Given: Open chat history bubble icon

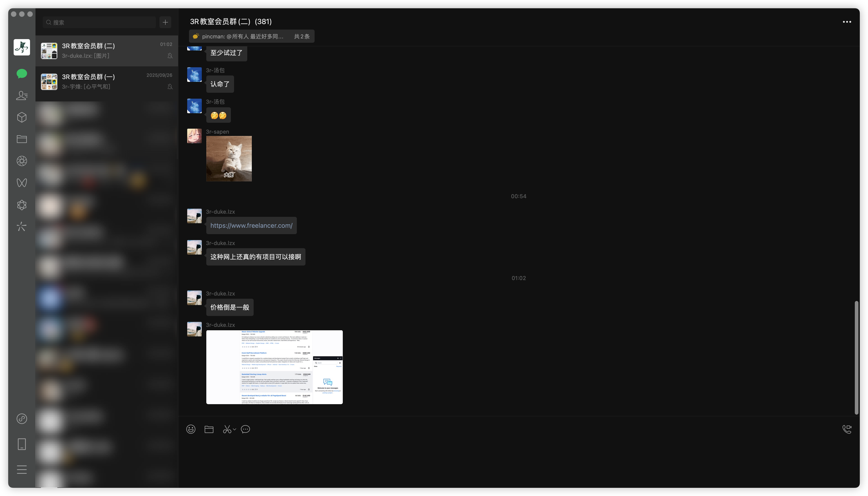Looking at the screenshot, I should click(245, 429).
